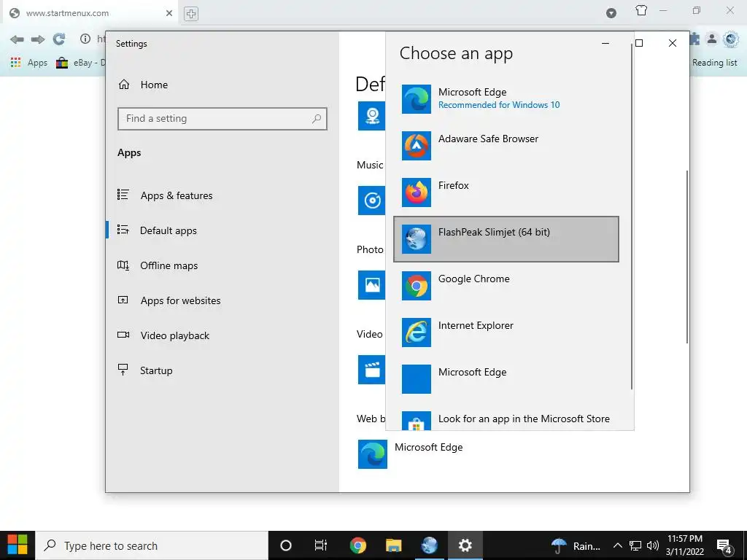Select Adaware Safe Browser from app list
The height and width of the screenshot is (560, 747).
506,146
